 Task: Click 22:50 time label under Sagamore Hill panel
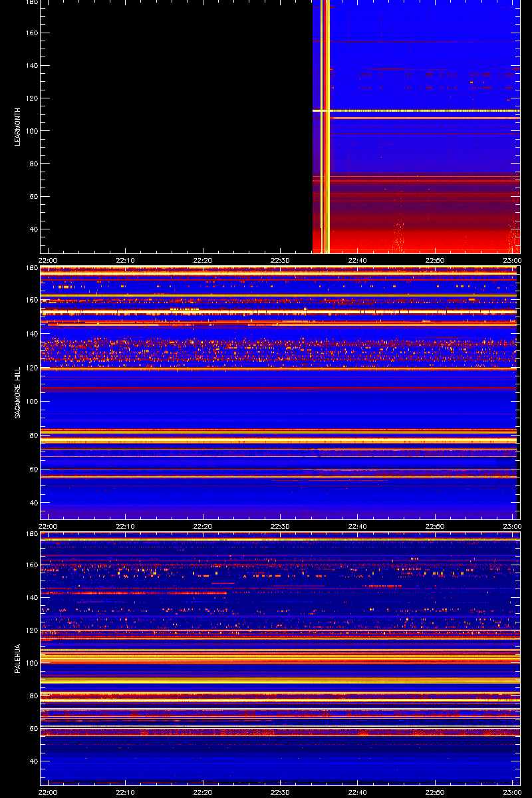[435, 526]
